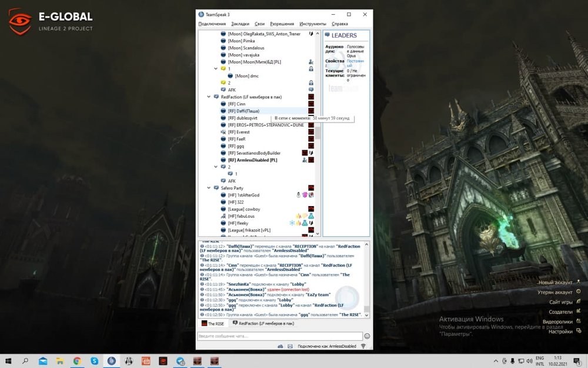Open the Инструменты menu
The image size is (588, 368).
tap(312, 24)
